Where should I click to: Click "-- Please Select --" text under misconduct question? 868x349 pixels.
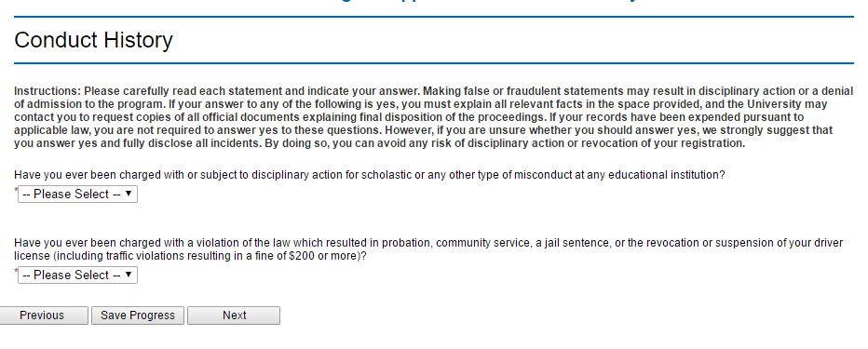point(72,195)
